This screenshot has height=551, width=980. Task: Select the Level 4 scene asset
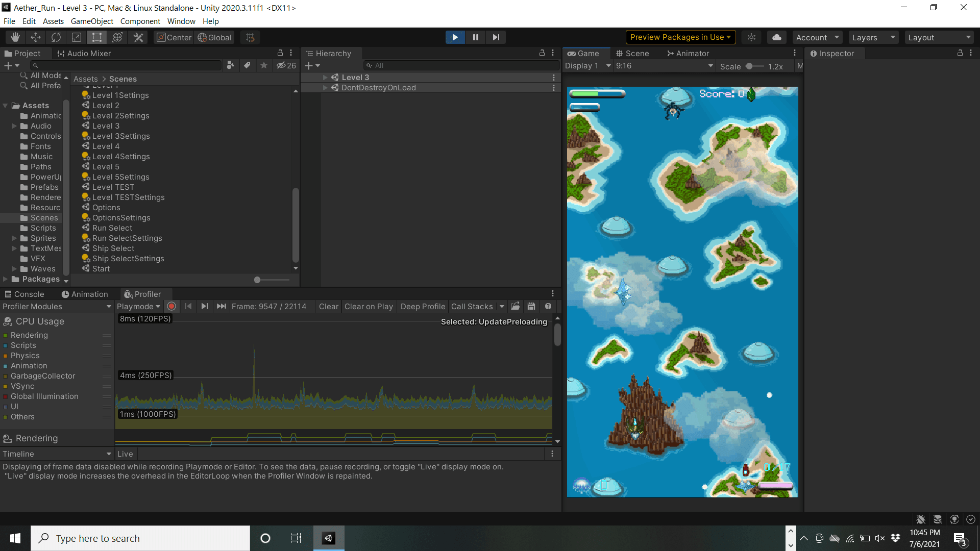(106, 146)
